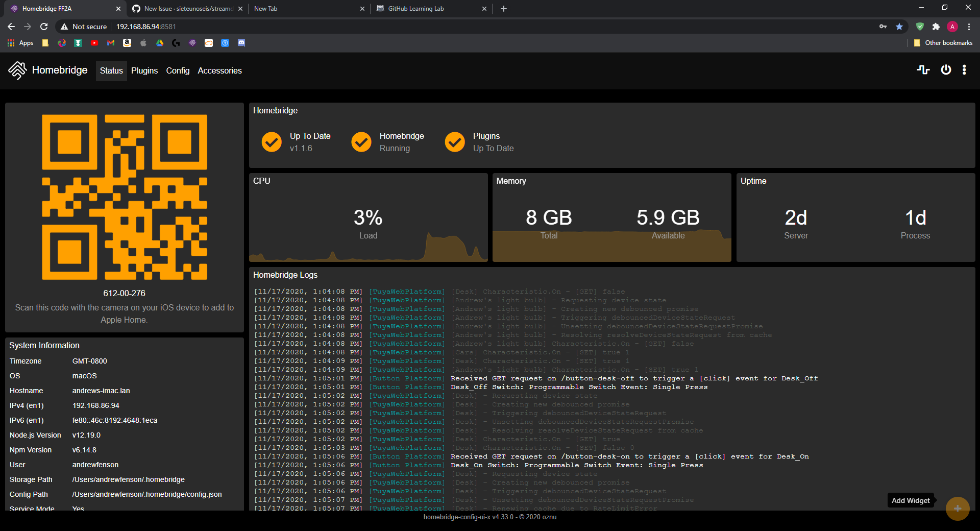
Task: Switch to the Plugins tab
Action: (x=144, y=70)
